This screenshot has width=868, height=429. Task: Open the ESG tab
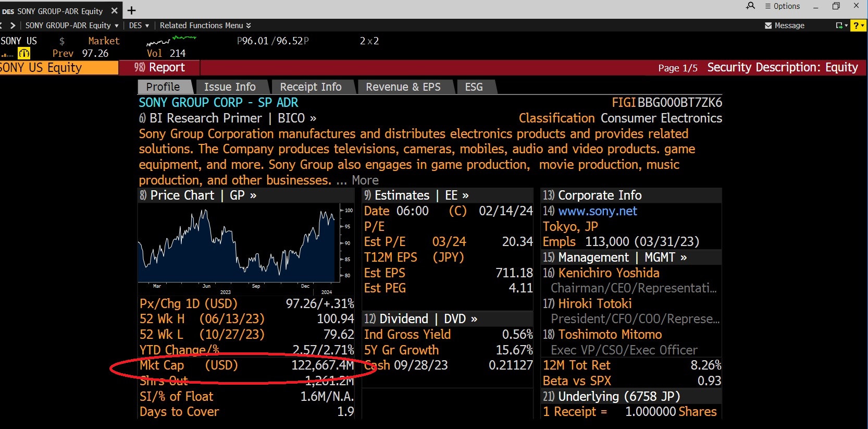coord(474,87)
